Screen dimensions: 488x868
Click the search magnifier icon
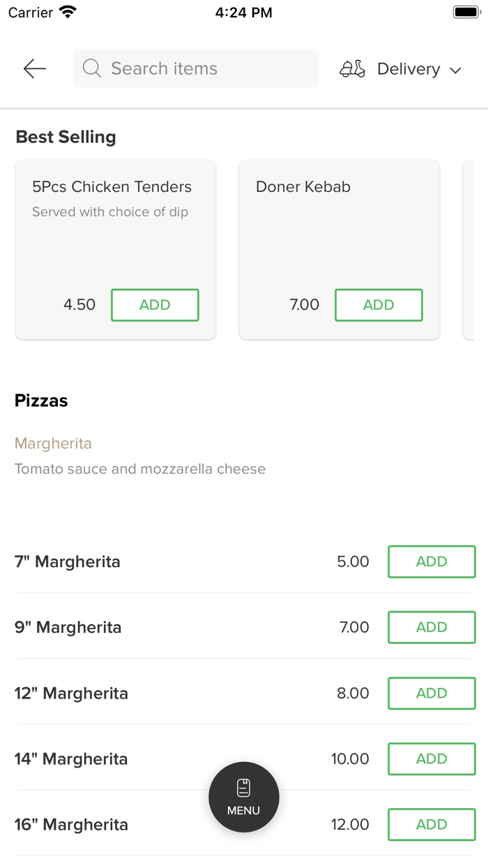(x=92, y=68)
